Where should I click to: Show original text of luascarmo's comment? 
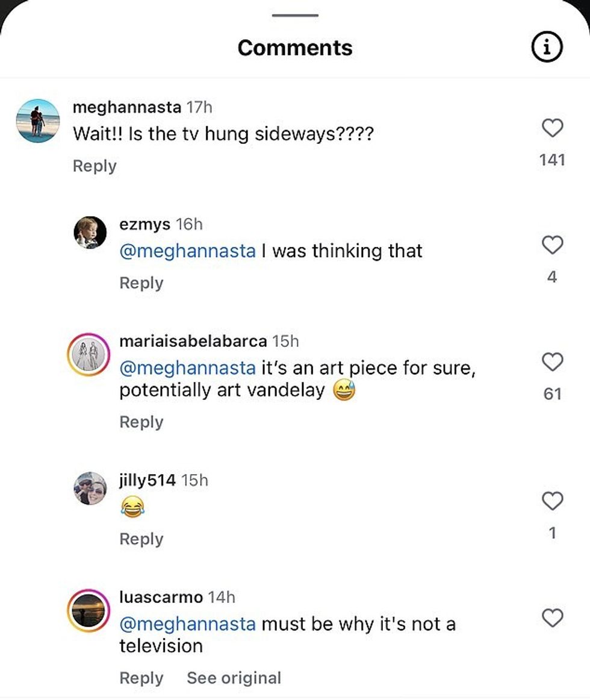pos(234,678)
